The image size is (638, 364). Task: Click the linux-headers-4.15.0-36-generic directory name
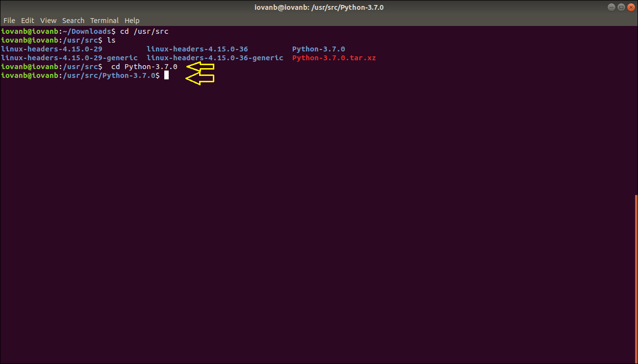click(x=215, y=57)
